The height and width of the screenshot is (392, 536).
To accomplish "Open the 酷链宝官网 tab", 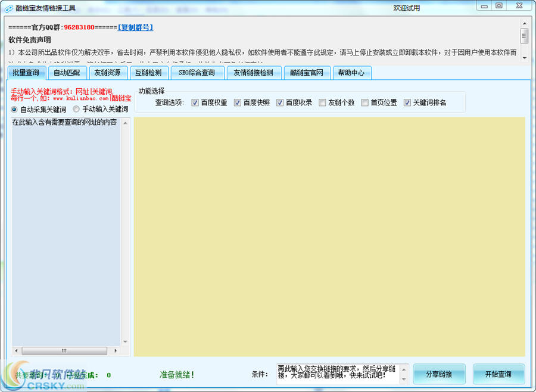I will click(x=307, y=73).
